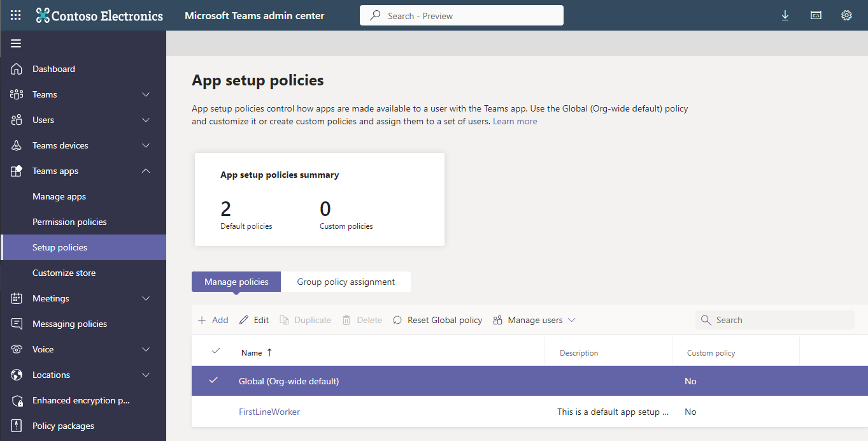Click the Teams group icon in sidebar
The width and height of the screenshot is (868, 441).
pos(17,94)
